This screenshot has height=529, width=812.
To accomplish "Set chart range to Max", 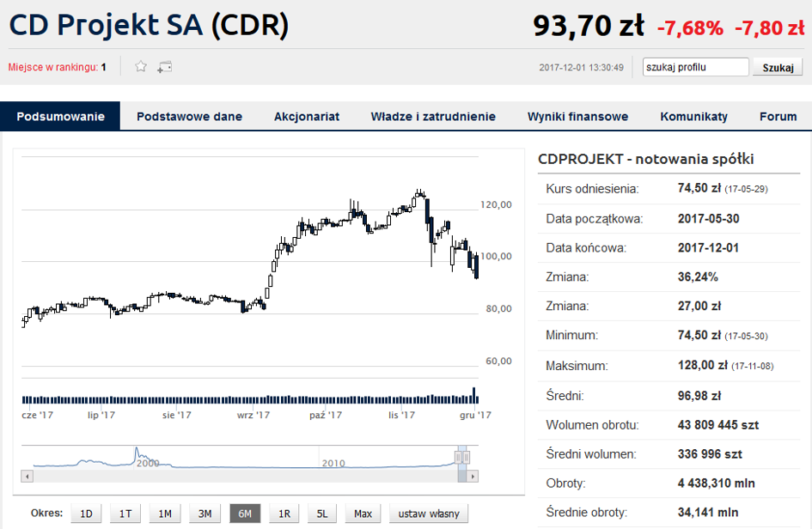I will click(363, 514).
